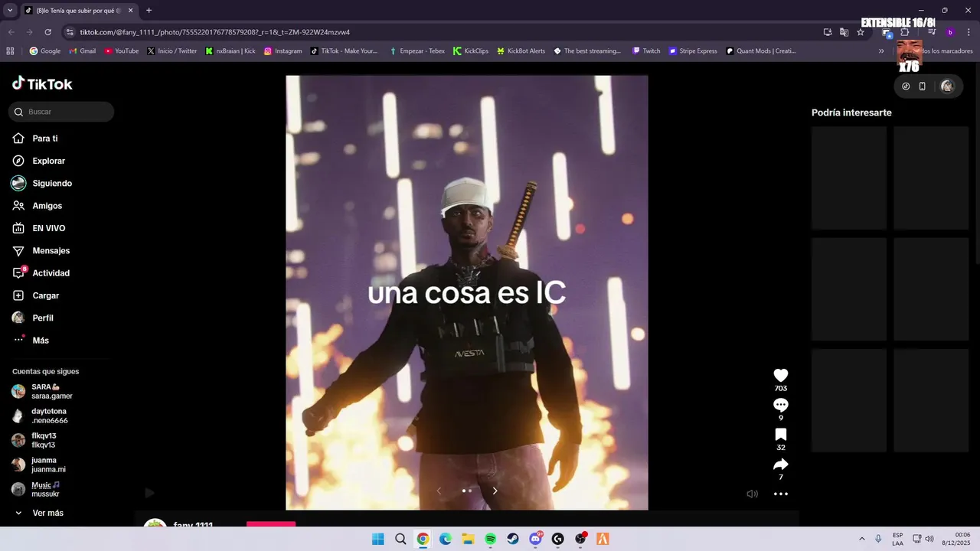Open Steam from the taskbar
Viewport: 980px width, 551px height.
click(x=513, y=539)
